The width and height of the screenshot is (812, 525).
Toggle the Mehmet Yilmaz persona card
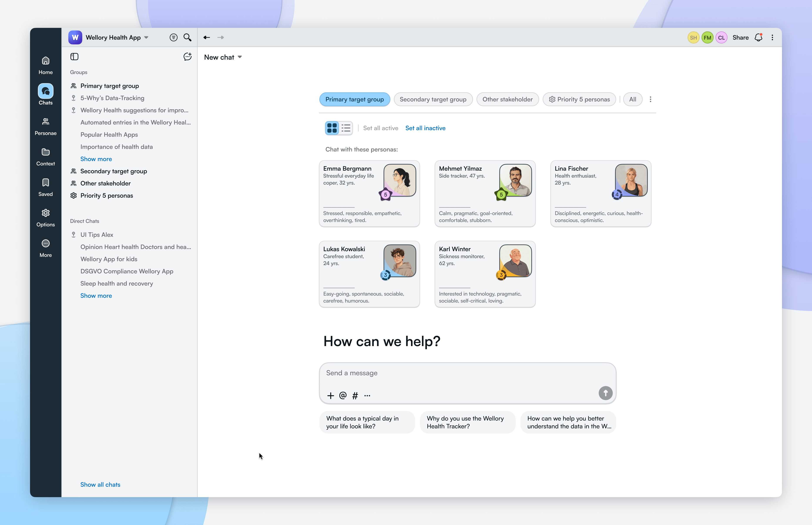485,194
